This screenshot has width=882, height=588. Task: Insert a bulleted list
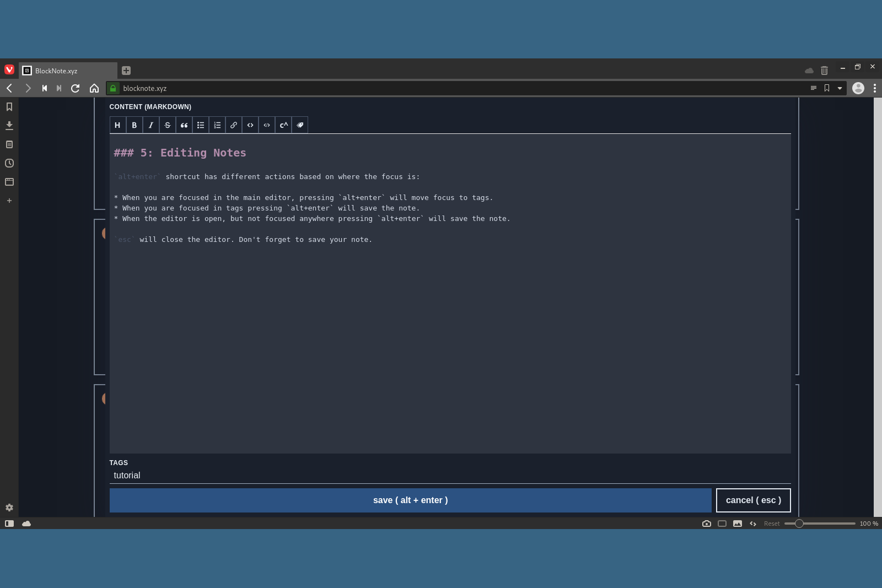200,125
